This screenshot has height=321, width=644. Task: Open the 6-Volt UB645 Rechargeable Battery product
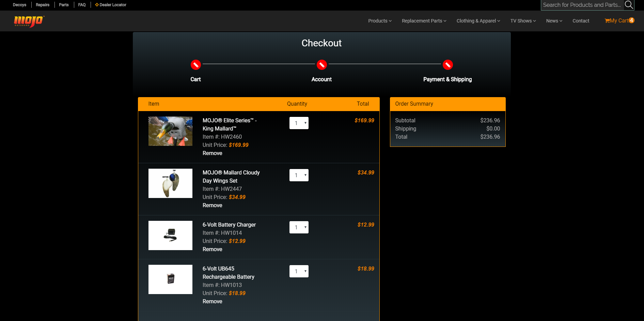pos(229,273)
